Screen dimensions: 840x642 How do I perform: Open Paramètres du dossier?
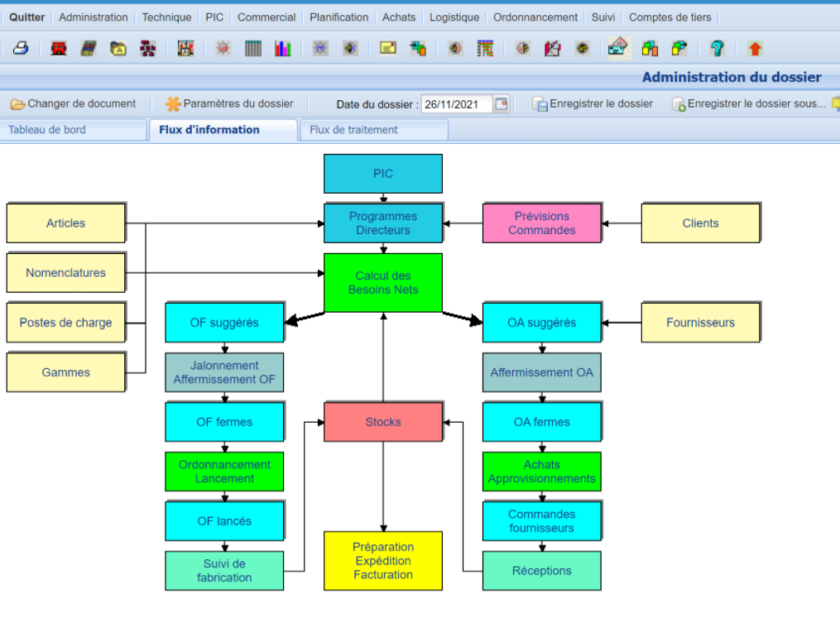pos(229,104)
